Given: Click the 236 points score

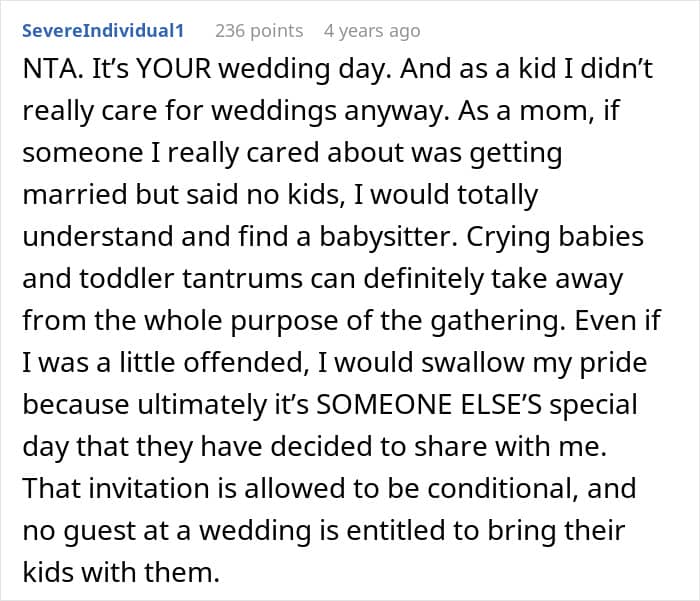Looking at the screenshot, I should point(259,31).
